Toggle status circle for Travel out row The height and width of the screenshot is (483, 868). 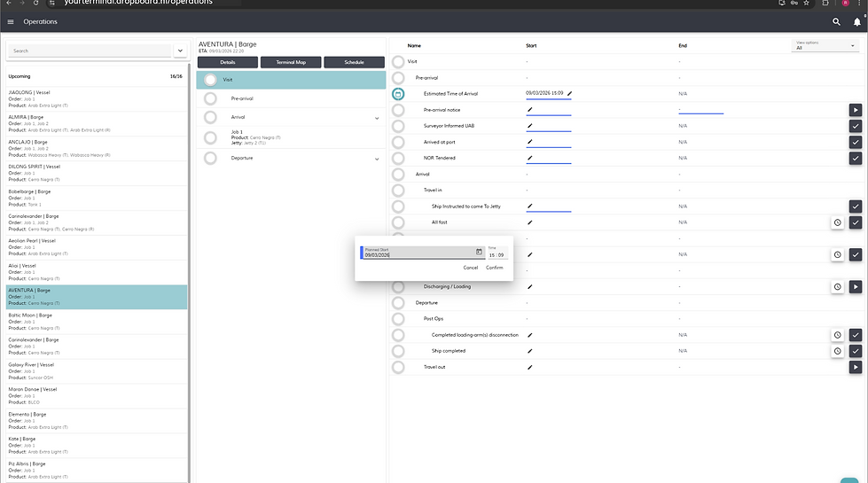pyautogui.click(x=398, y=367)
